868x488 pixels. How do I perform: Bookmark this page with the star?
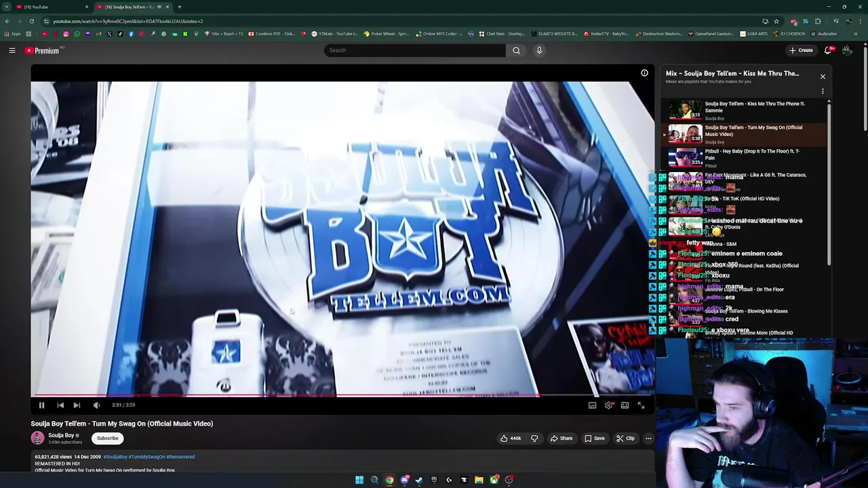tap(776, 21)
